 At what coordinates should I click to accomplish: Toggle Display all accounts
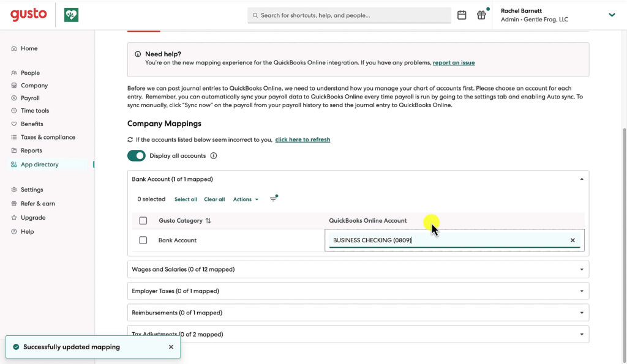[x=136, y=155]
